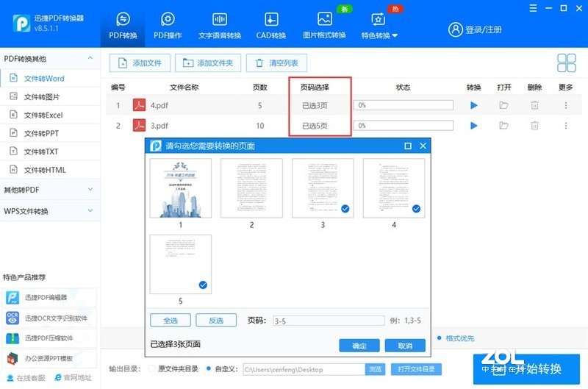Click the 清空列表 button
The width and height of the screenshot is (588, 389).
[x=277, y=63]
